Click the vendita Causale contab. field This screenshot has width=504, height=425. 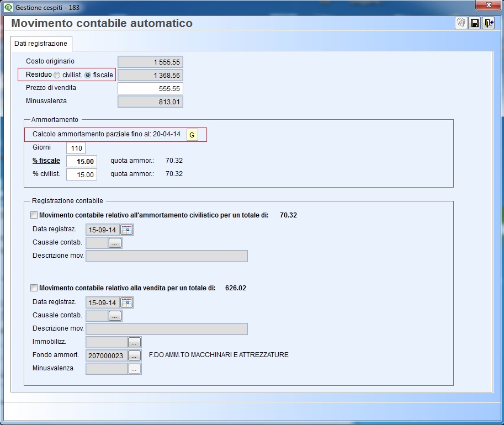tap(97, 316)
